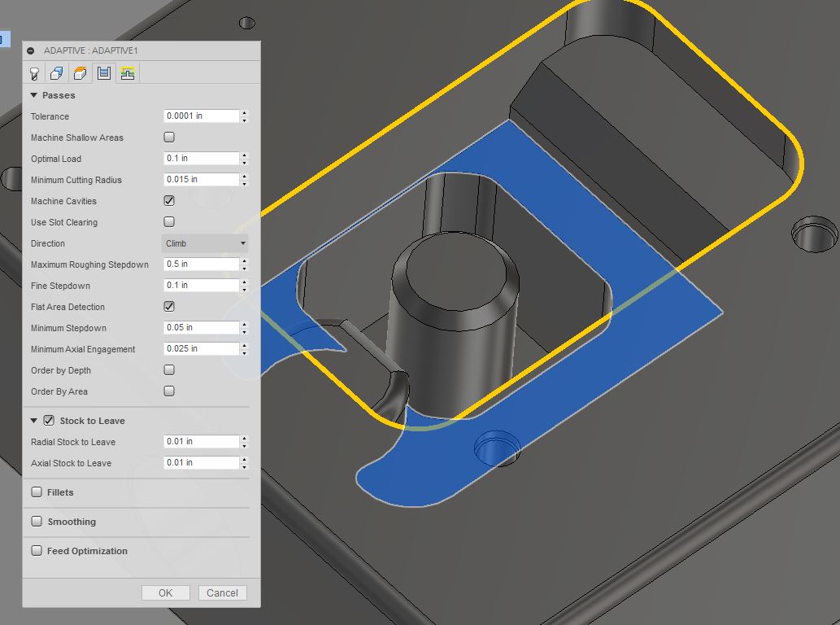
Task: Collapse the Passes section header
Action: click(x=33, y=94)
